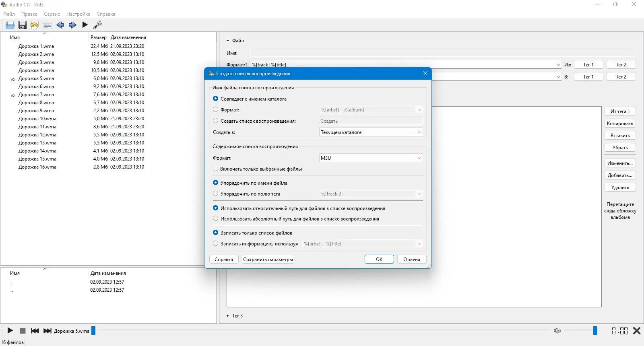Close the playlist dialog with the title bar X

click(x=425, y=73)
